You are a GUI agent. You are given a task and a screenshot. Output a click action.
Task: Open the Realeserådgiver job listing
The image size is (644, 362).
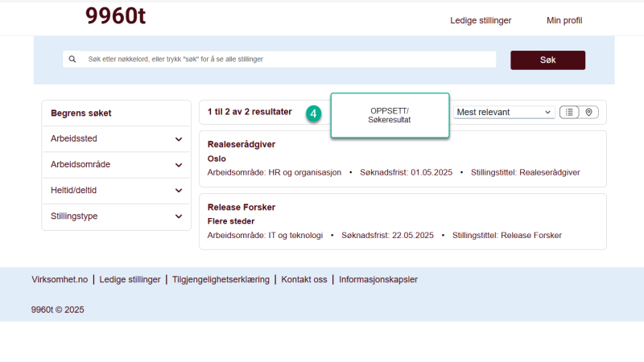pyautogui.click(x=241, y=145)
